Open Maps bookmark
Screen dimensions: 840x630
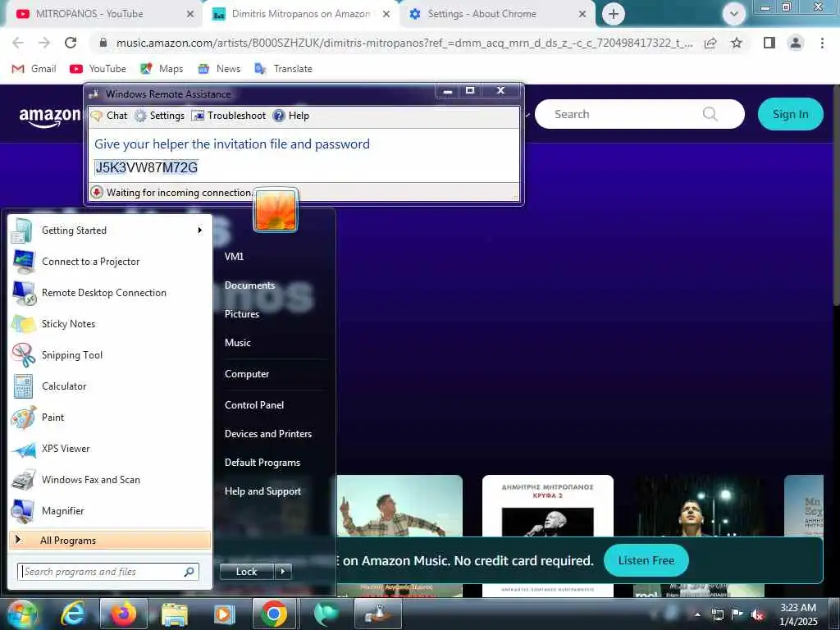click(162, 69)
